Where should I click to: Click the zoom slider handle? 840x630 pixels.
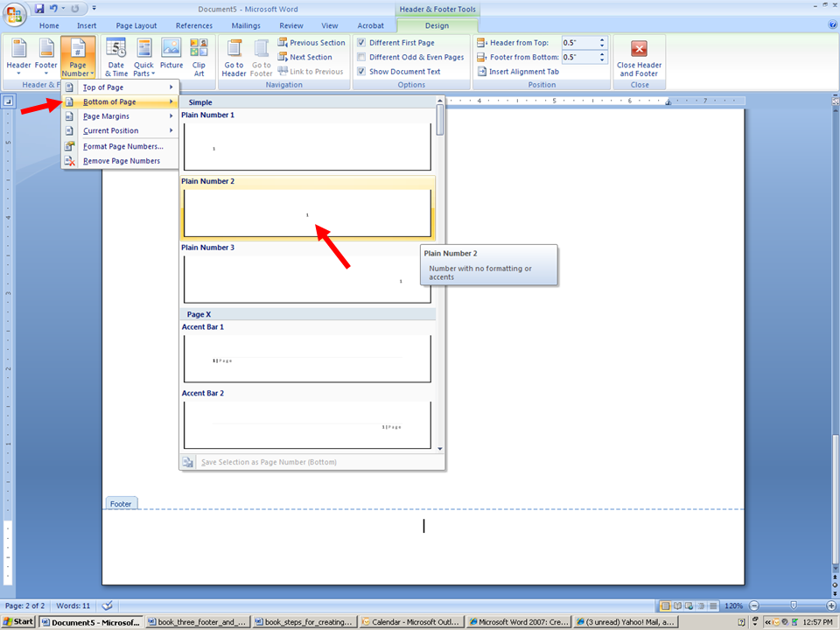794,605
